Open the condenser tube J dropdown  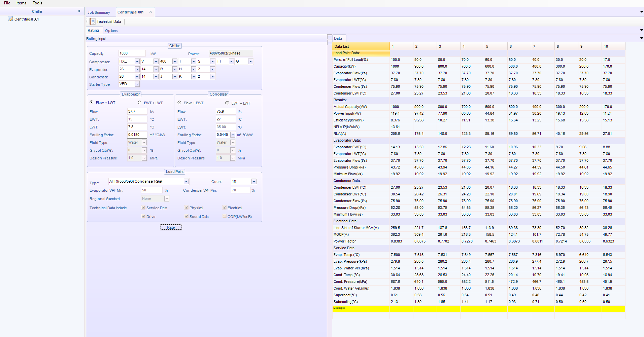pyautogui.click(x=175, y=77)
